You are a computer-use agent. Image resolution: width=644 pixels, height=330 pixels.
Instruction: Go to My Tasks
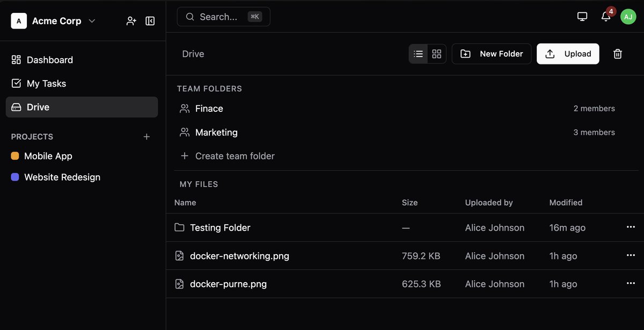82,83
